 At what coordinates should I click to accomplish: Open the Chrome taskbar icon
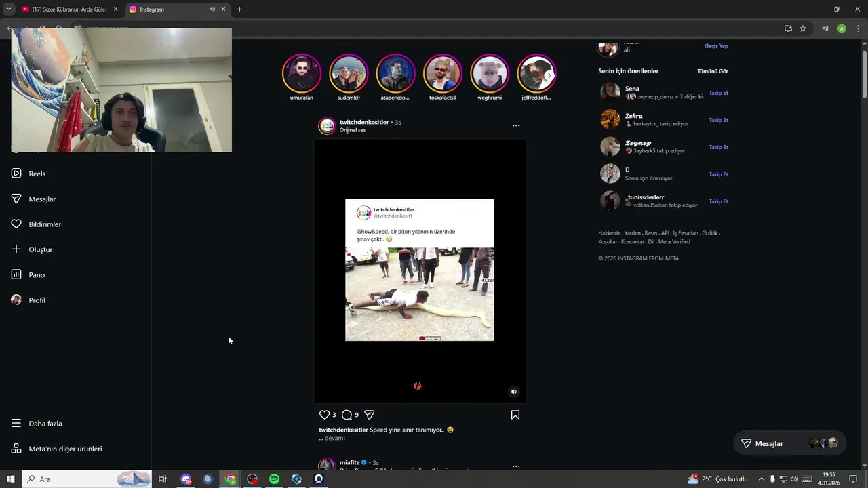click(231, 479)
